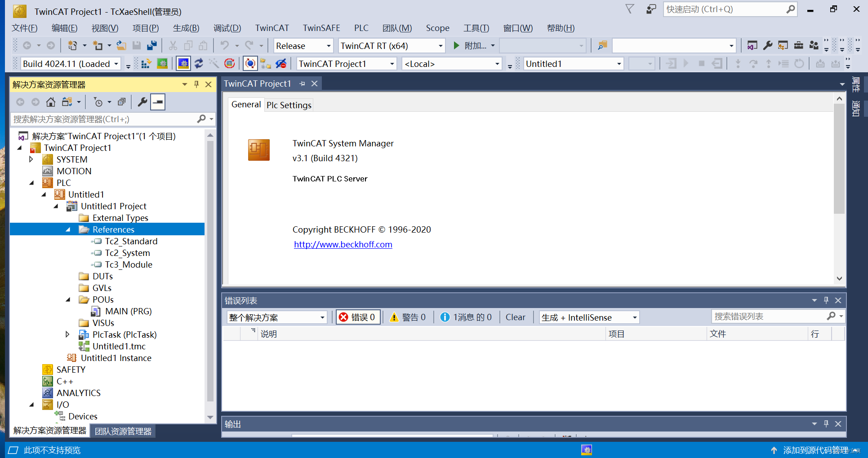Open the beckhoff.com hyperlink
Viewport: 868px width, 458px height.
pyautogui.click(x=343, y=244)
